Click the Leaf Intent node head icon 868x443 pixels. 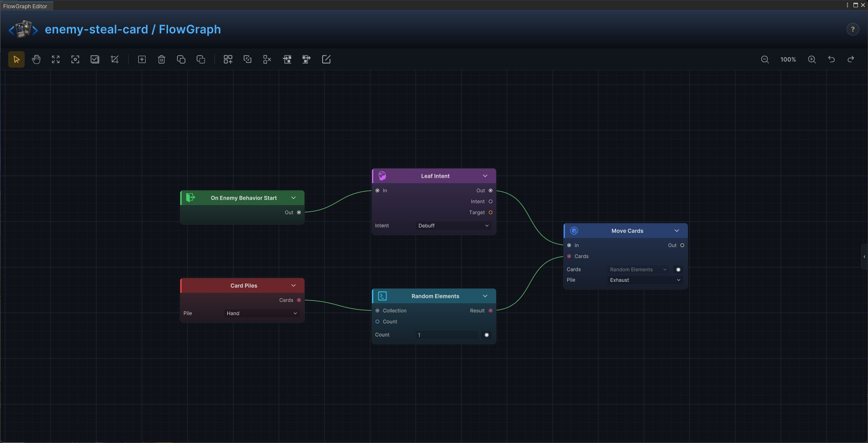pos(382,176)
